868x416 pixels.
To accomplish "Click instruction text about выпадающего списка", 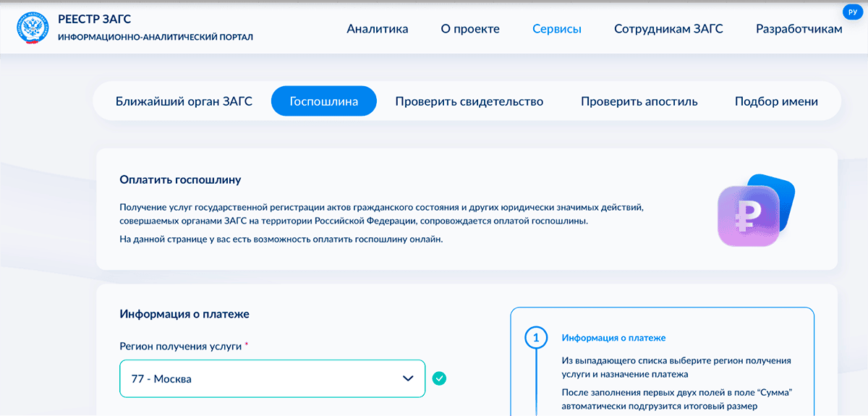I will tap(676, 368).
